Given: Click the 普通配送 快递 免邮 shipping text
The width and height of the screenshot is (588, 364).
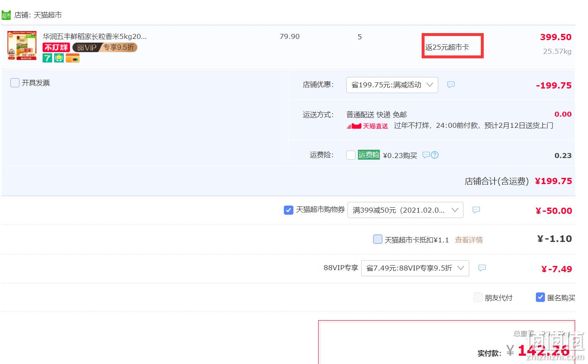Looking at the screenshot, I should tap(377, 115).
